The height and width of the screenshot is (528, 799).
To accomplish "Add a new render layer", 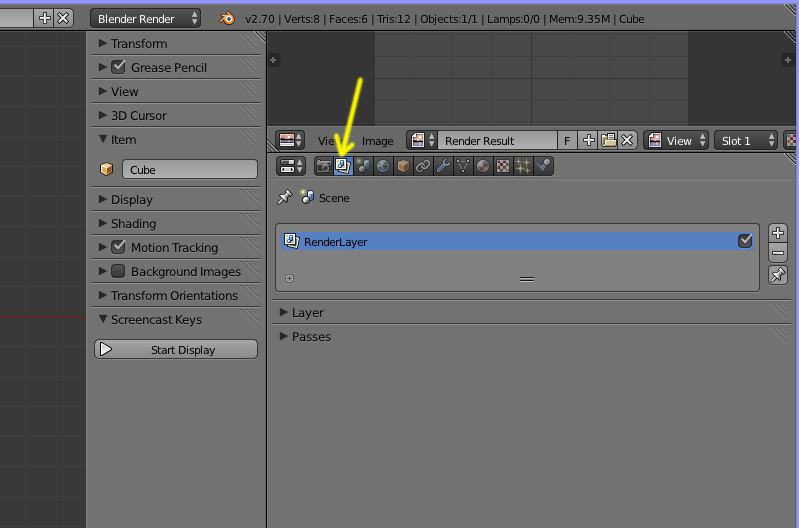I will [778, 233].
